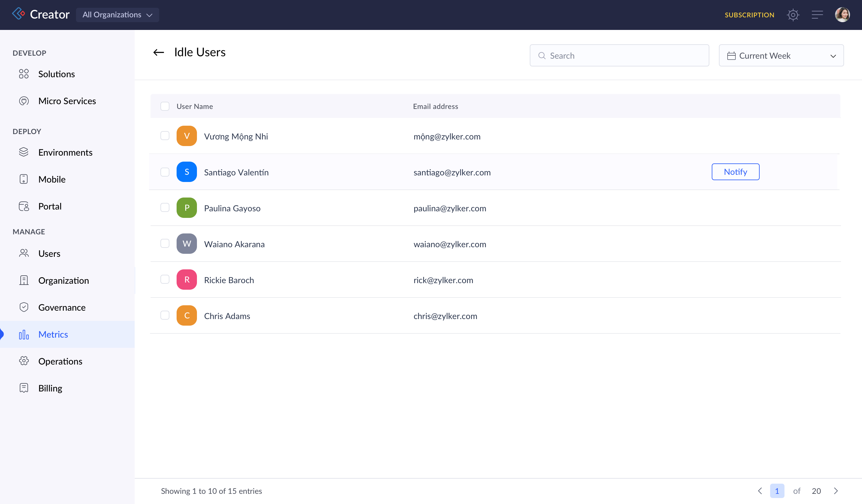Screen dimensions: 862x504
Task: Click the hamburger lines menu icon
Action: (817, 15)
